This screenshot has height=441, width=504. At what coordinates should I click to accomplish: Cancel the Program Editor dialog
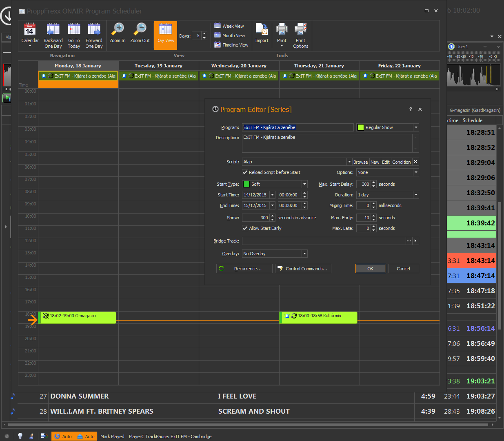403,269
